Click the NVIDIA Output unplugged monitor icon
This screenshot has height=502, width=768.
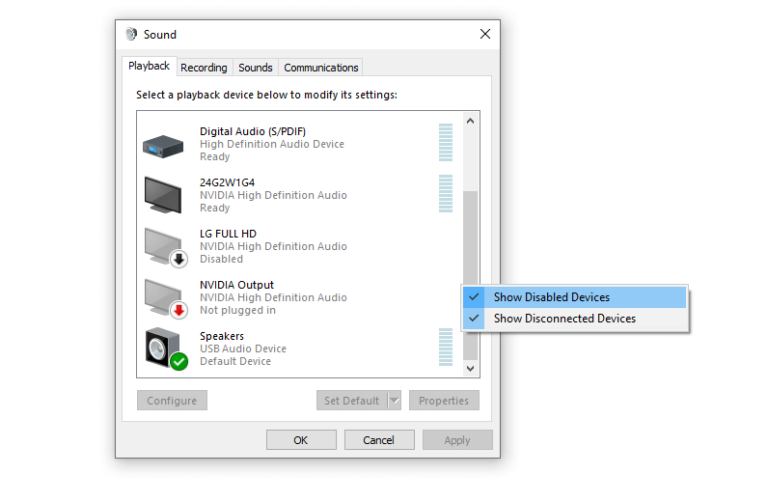point(166,299)
